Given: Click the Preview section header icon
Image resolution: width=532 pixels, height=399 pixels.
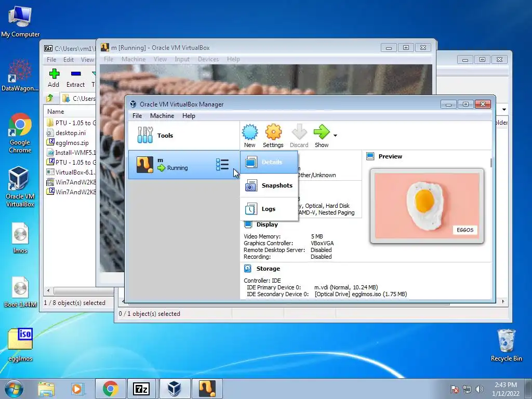Looking at the screenshot, I should coord(370,156).
